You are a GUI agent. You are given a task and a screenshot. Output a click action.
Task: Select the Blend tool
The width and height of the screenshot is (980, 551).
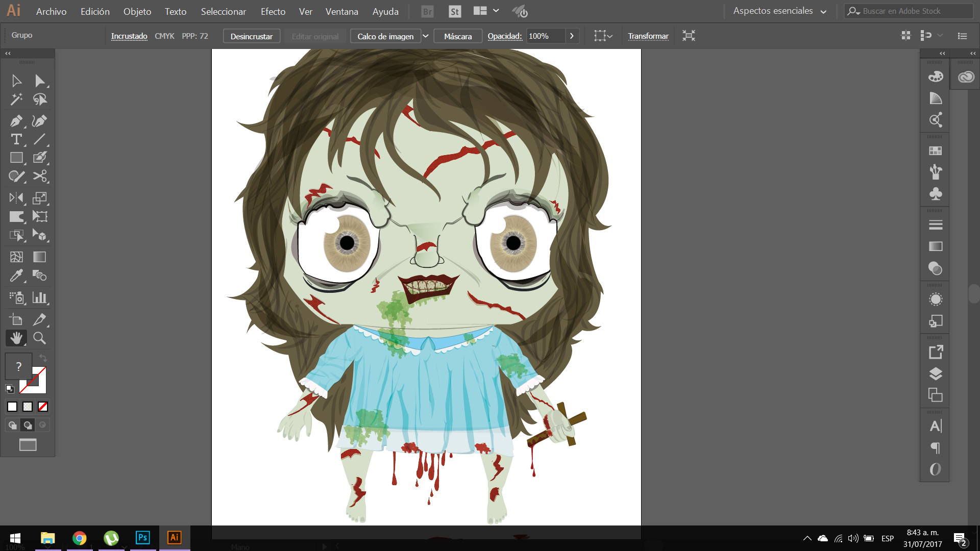point(40,275)
